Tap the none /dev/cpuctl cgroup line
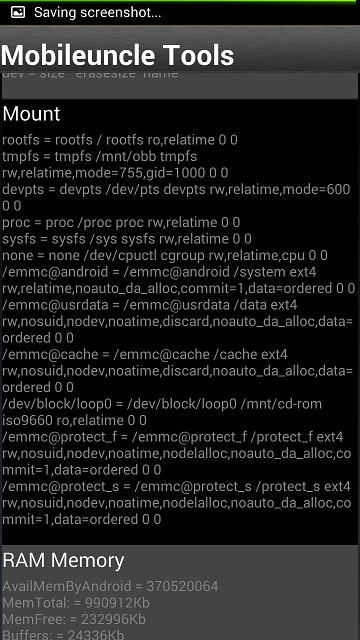 [165, 256]
